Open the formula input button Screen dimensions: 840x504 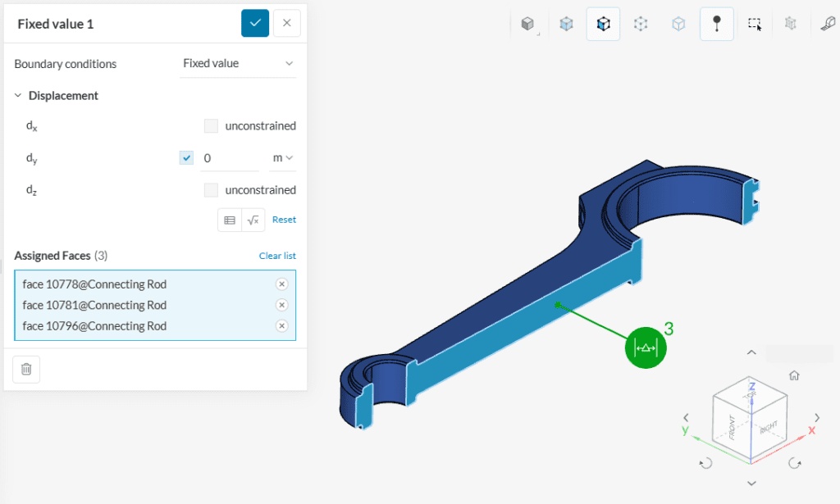[x=253, y=220]
